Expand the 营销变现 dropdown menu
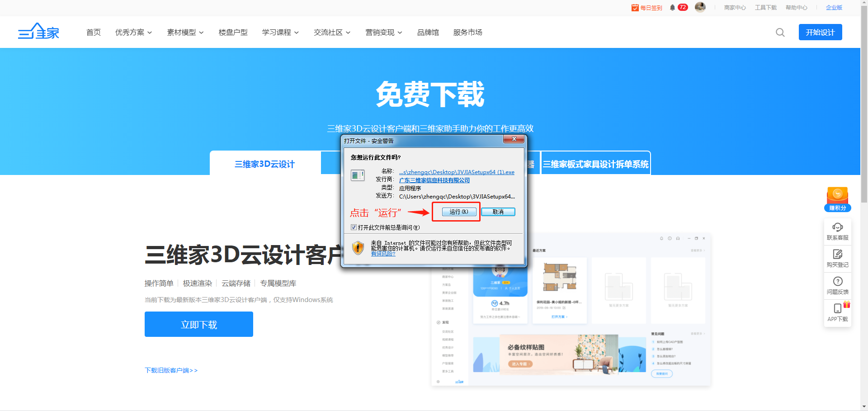 coord(384,33)
